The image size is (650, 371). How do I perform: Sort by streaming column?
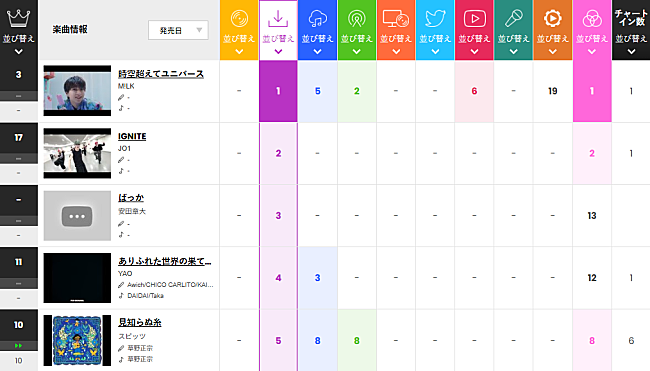point(318,44)
